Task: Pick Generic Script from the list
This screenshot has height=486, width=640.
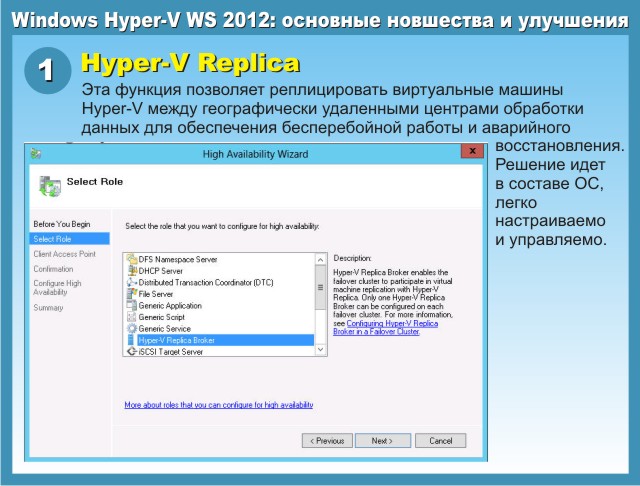Action: click(161, 317)
